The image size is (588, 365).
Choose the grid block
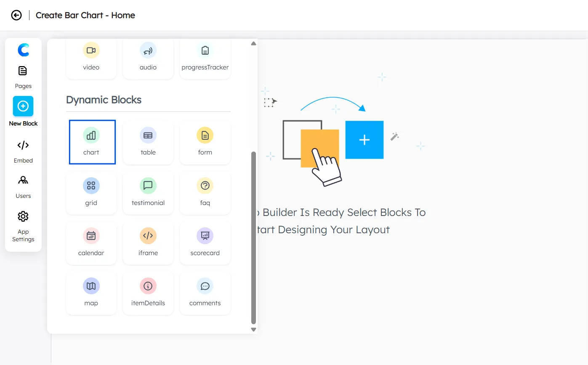click(x=91, y=192)
